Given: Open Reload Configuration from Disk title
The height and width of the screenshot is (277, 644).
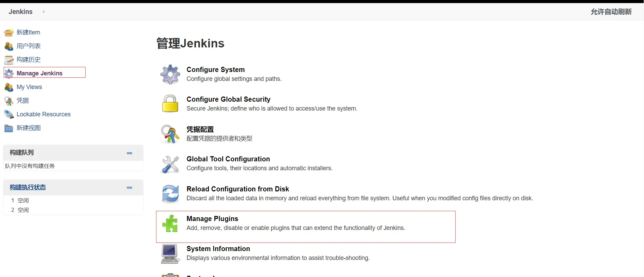Looking at the screenshot, I should point(238,189).
